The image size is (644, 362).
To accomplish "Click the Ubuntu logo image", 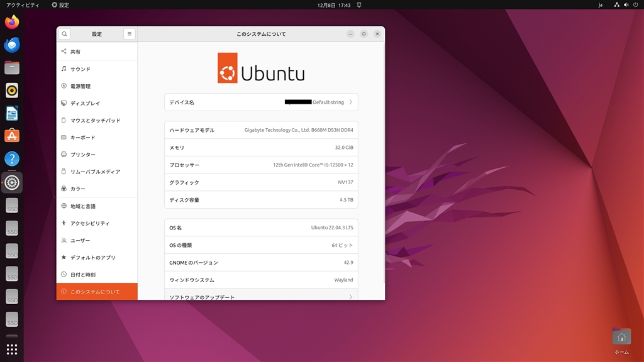I will [x=261, y=68].
